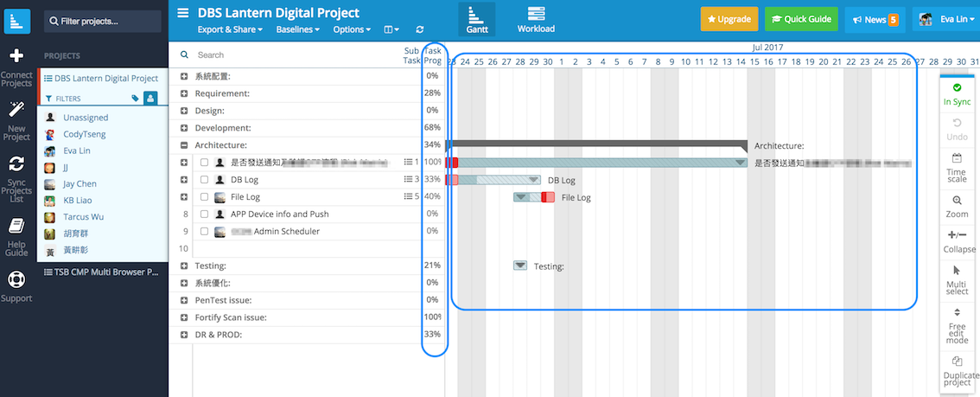Viewport: 980px width, 397px height.
Task: Check the File Log task checkbox
Action: pos(204,197)
